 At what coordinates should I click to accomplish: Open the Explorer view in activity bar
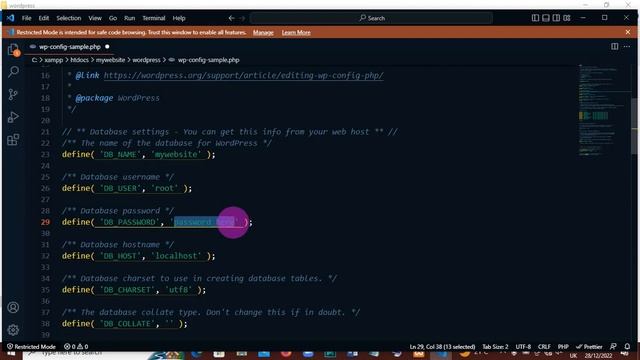tap(13, 50)
